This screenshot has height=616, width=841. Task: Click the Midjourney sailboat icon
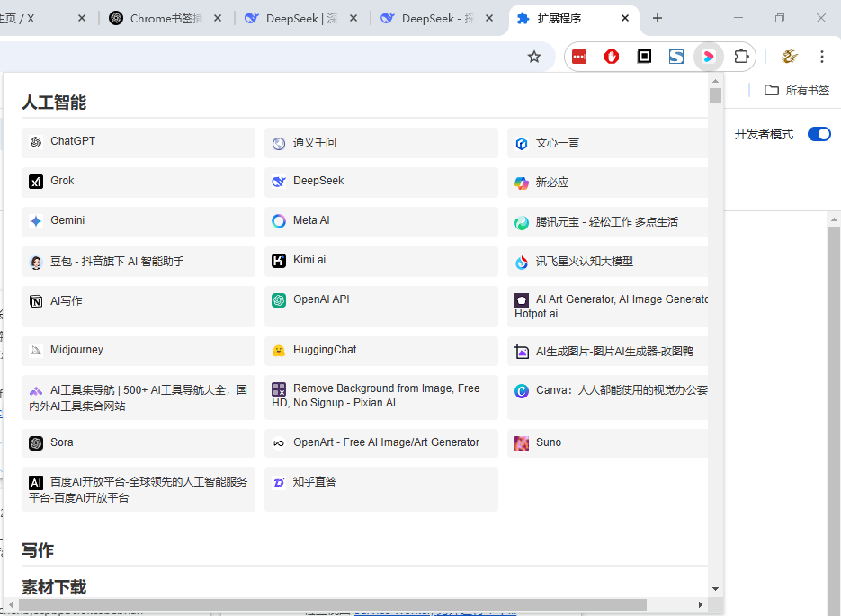tap(36, 351)
